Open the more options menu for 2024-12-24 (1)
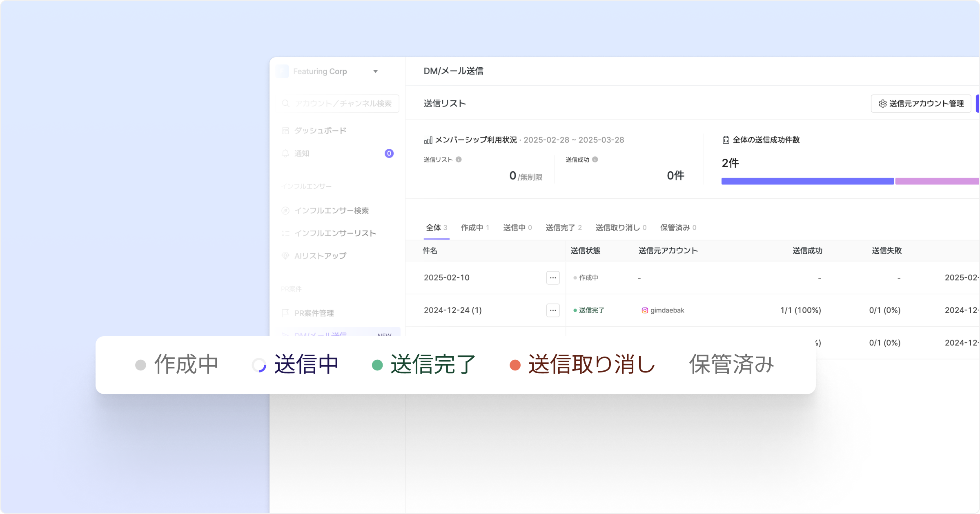Screen dimensions: 980x514 [553, 310]
